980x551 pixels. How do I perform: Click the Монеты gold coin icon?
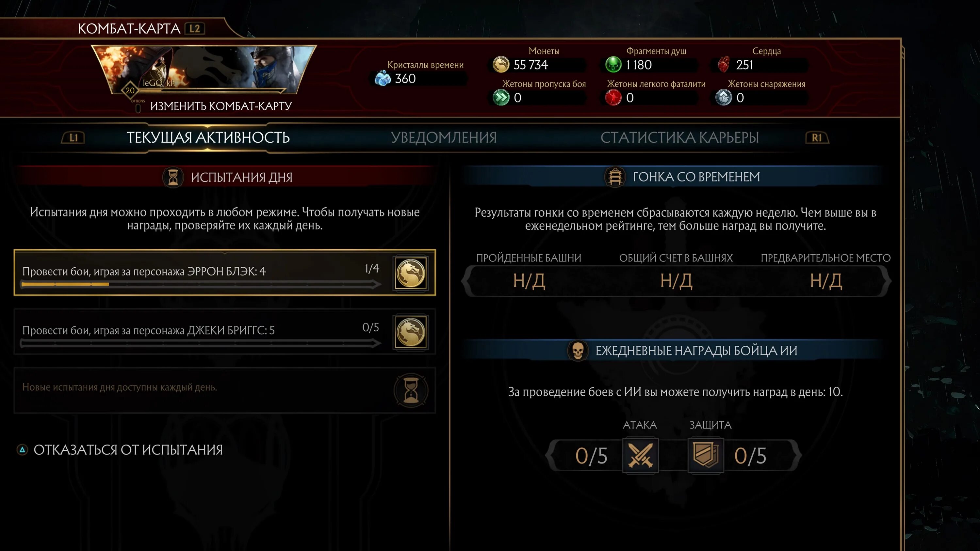(501, 65)
